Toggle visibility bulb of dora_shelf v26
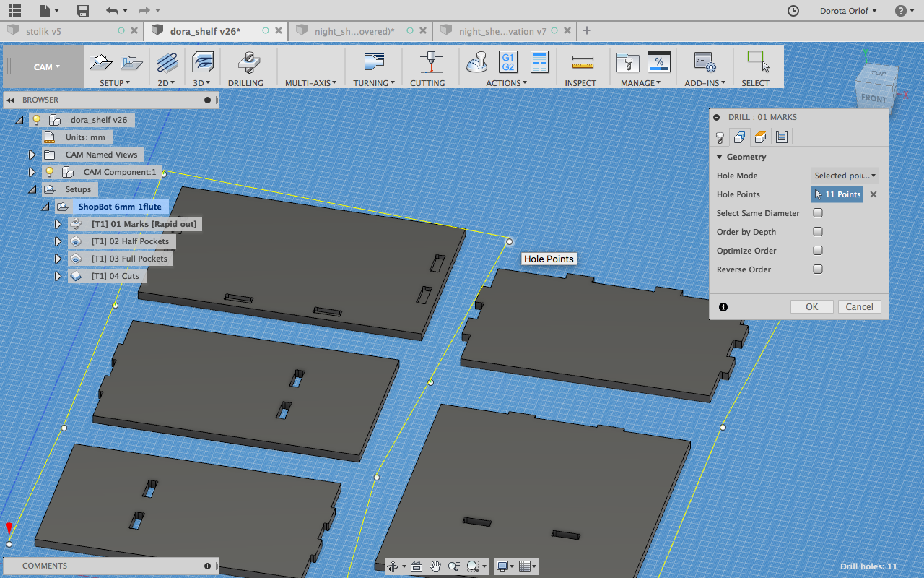This screenshot has height=578, width=924. [x=37, y=120]
